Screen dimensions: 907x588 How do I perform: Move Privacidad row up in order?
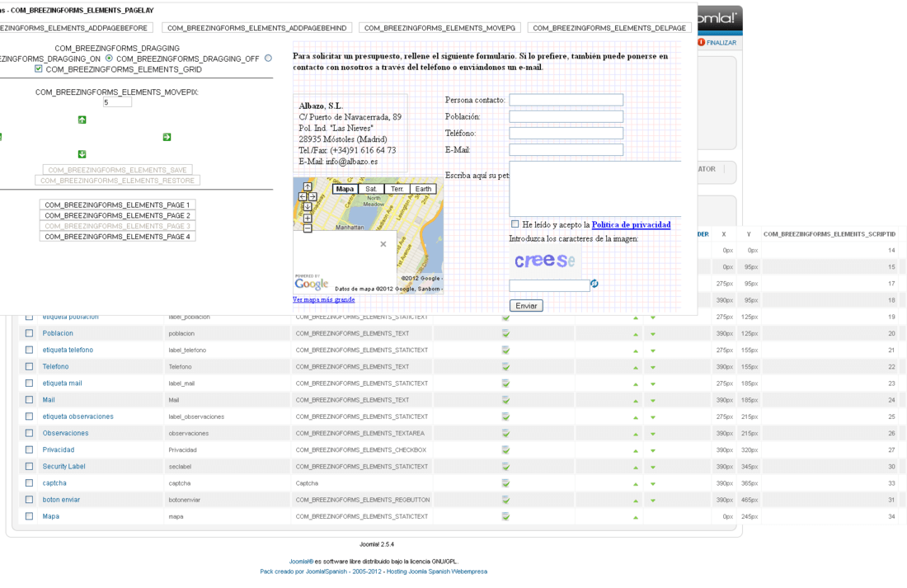point(636,450)
